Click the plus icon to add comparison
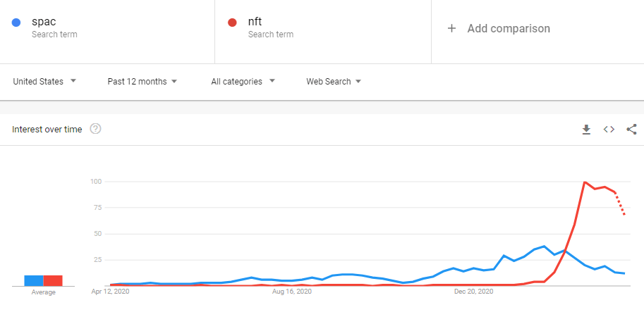The image size is (644, 312). (x=451, y=28)
